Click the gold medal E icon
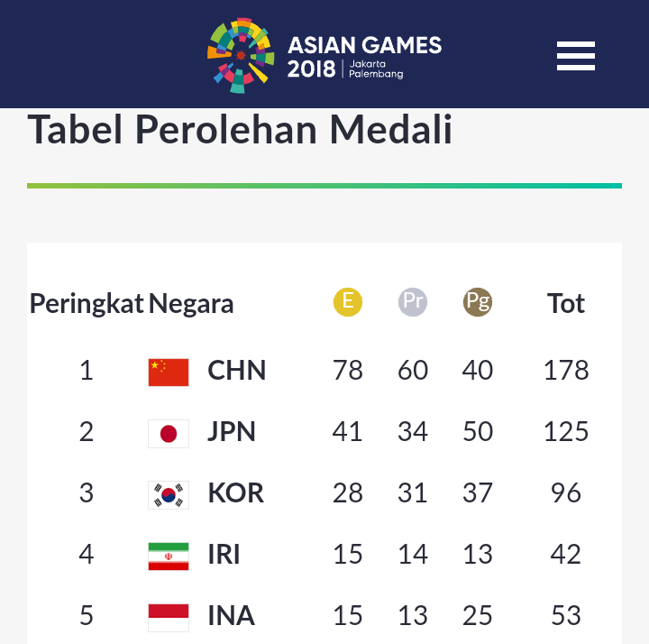The image size is (649, 644). [348, 302]
